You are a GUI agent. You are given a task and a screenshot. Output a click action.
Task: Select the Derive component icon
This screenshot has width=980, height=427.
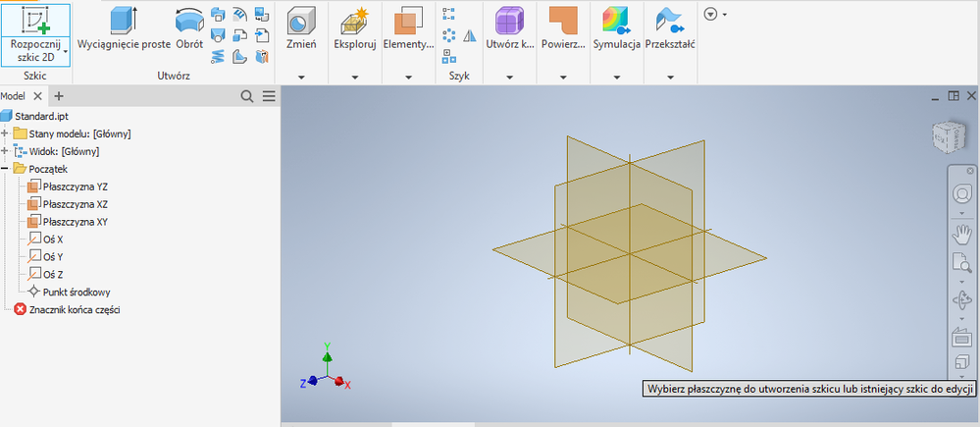coord(240,34)
